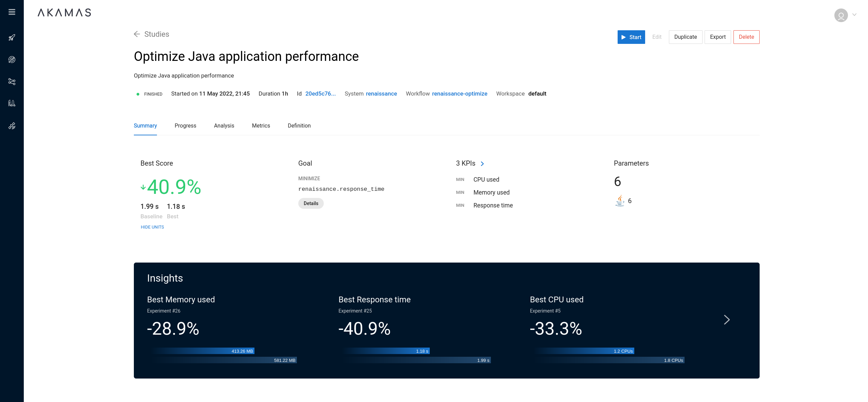This screenshot has height=402, width=868.
Task: Click the target icon in sidebar
Action: click(x=12, y=60)
